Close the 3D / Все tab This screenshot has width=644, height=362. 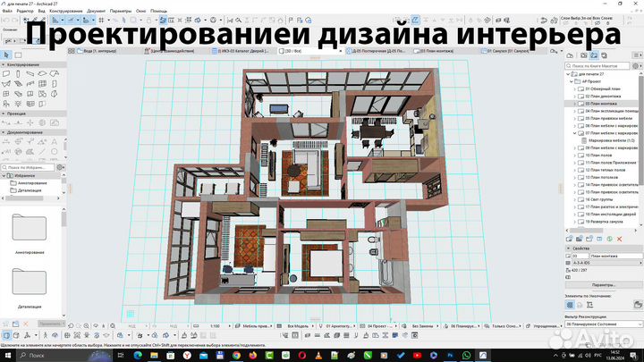tap(340, 51)
